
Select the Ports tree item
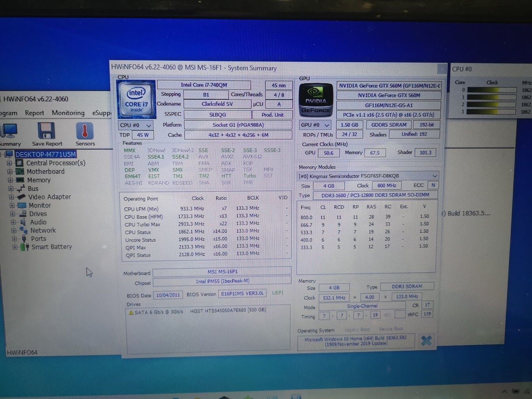[x=38, y=239]
